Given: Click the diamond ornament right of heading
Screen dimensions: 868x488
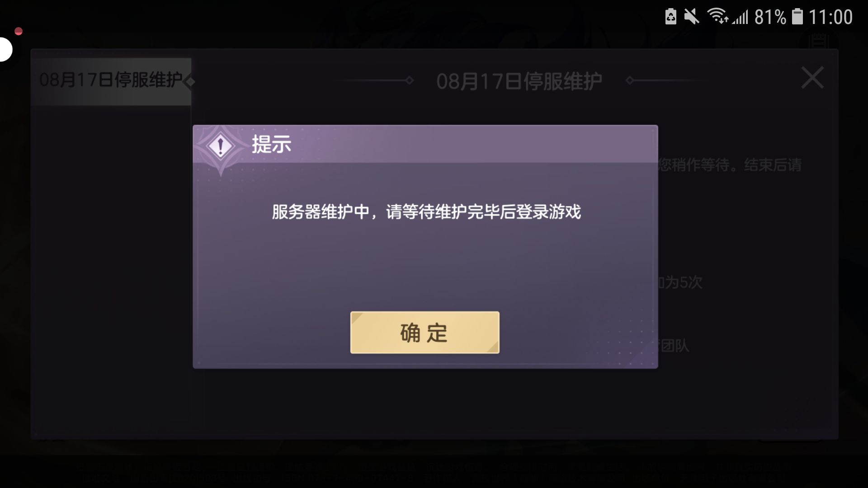Looking at the screenshot, I should [630, 80].
